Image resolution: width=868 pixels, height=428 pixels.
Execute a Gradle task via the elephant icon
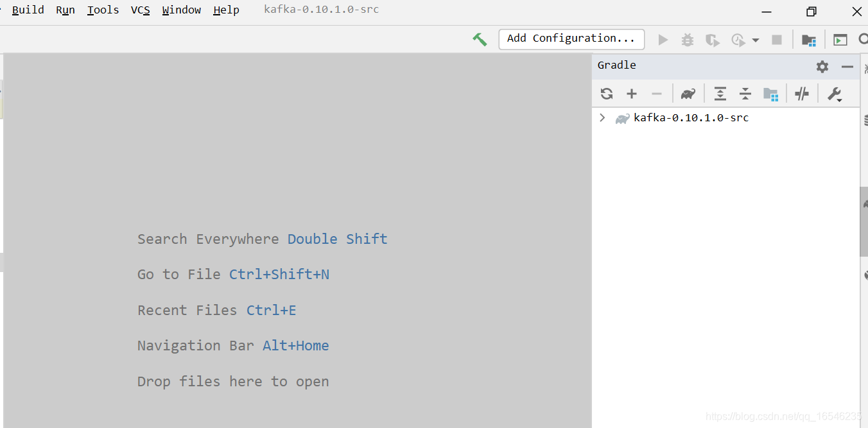pyautogui.click(x=688, y=94)
